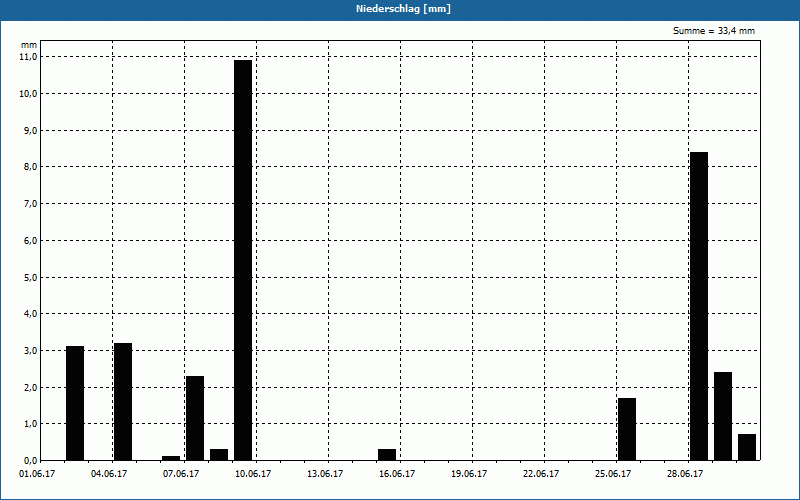Viewport: 800px width, 500px height.
Task: Click the 25.06.17 date label
Action: point(613,474)
